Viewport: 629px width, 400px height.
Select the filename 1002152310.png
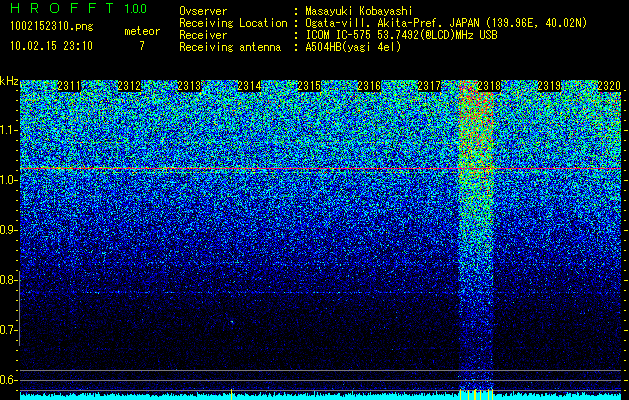tap(52, 27)
